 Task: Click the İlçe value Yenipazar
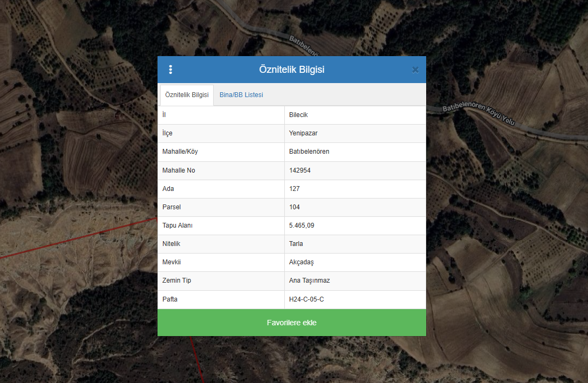coord(303,133)
